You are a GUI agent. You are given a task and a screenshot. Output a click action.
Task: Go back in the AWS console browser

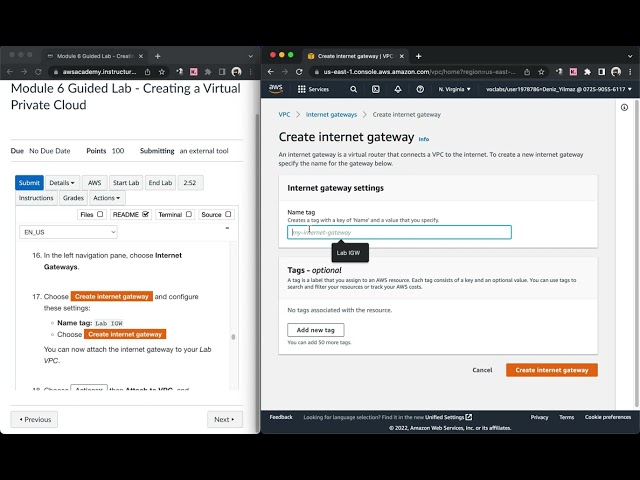pyautogui.click(x=271, y=72)
